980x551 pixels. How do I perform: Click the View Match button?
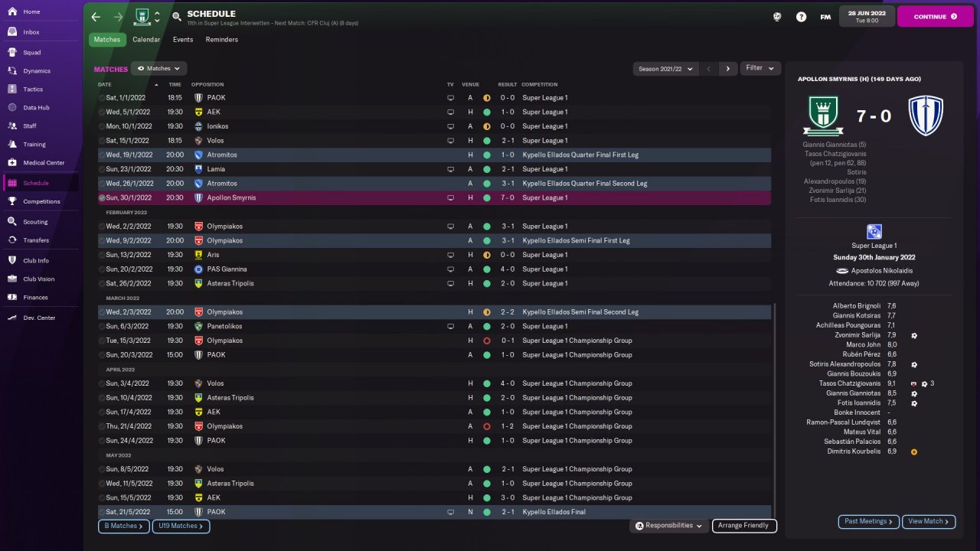[929, 522]
